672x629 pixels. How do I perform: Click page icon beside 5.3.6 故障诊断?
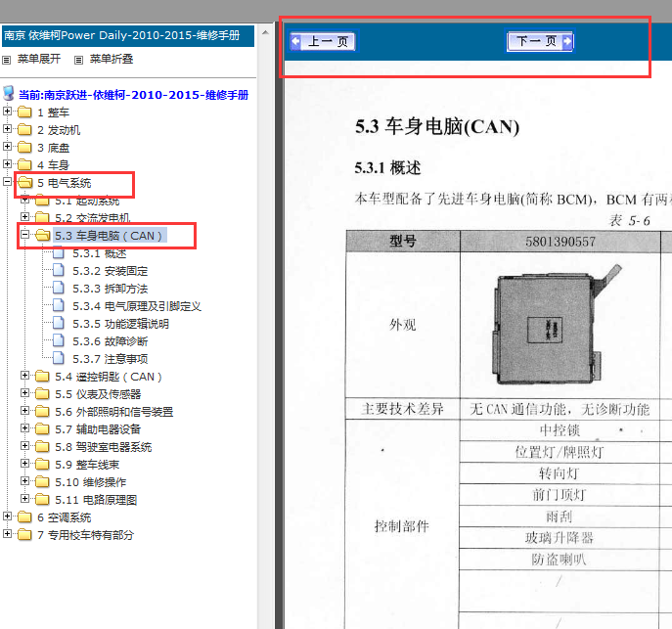[x=59, y=340]
